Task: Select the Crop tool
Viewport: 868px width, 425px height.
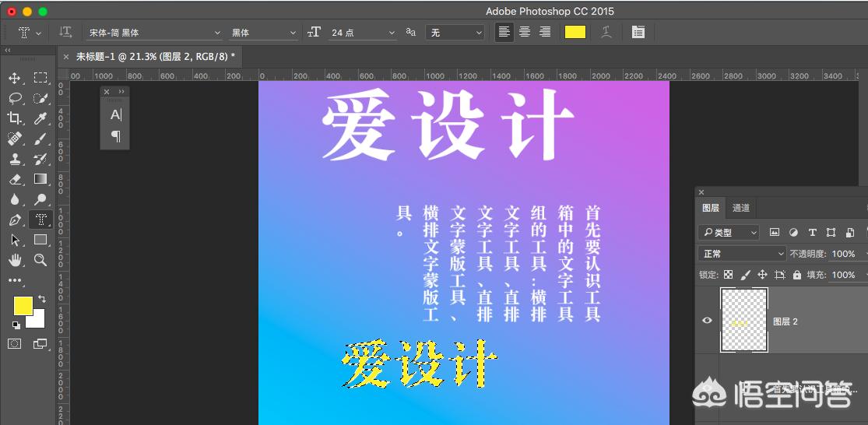Action: point(14,118)
